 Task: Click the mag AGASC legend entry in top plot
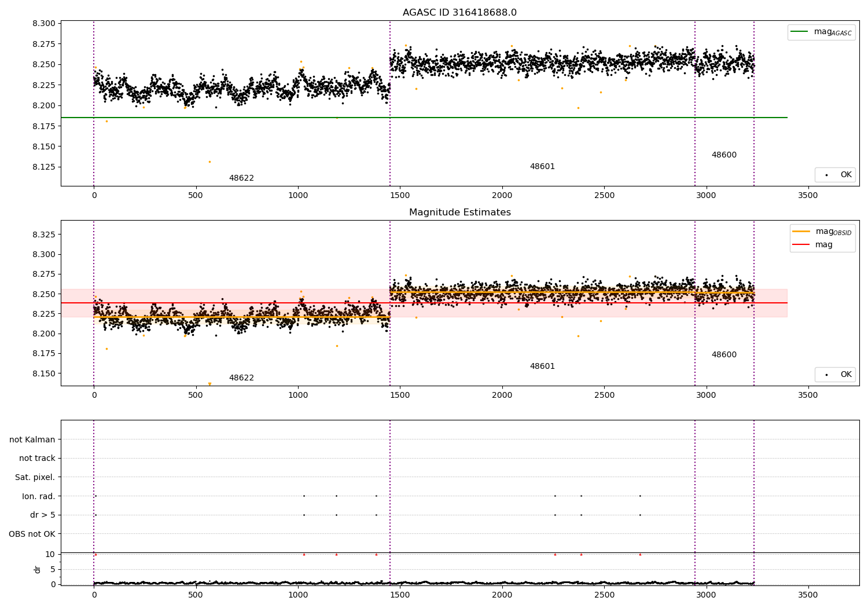pos(821,32)
